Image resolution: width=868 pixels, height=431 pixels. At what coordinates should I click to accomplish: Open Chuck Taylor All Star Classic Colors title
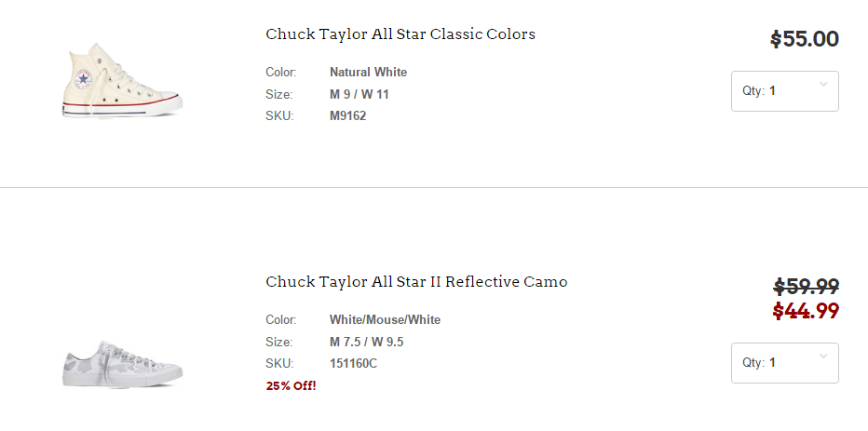click(x=400, y=34)
